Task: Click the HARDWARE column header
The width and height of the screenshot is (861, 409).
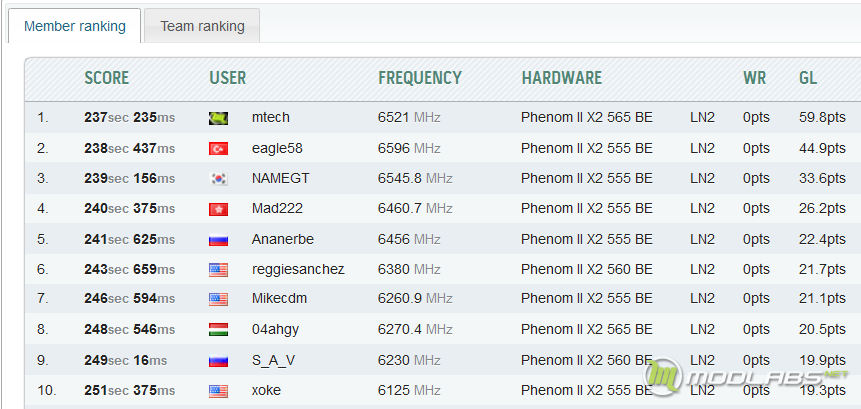Action: pyautogui.click(x=562, y=78)
